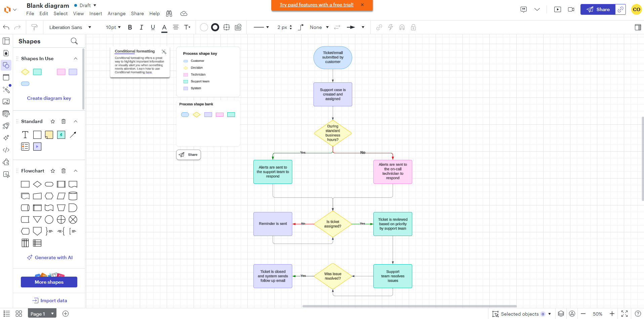
Task: Adjust the line width stepper
Action: click(291, 27)
